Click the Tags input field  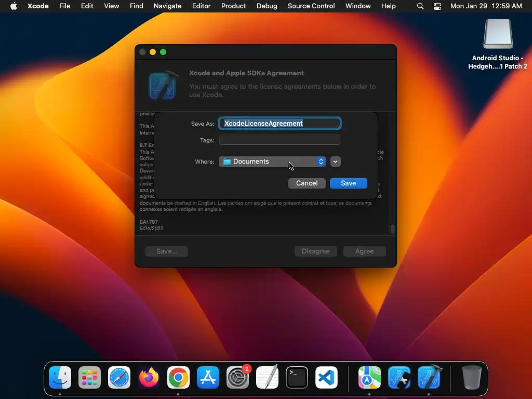pos(280,140)
